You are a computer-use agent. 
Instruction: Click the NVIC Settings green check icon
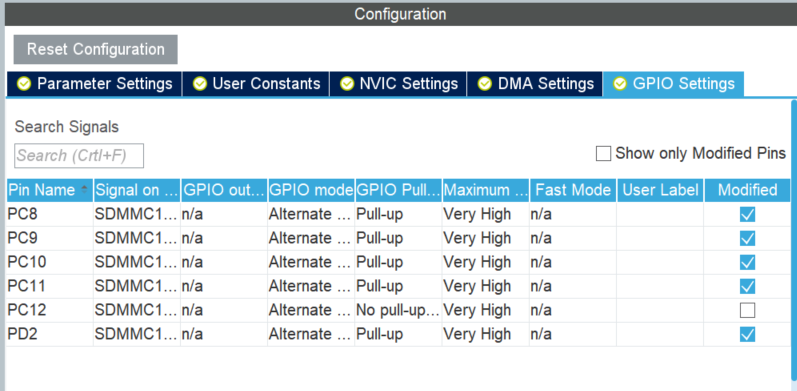tap(347, 84)
